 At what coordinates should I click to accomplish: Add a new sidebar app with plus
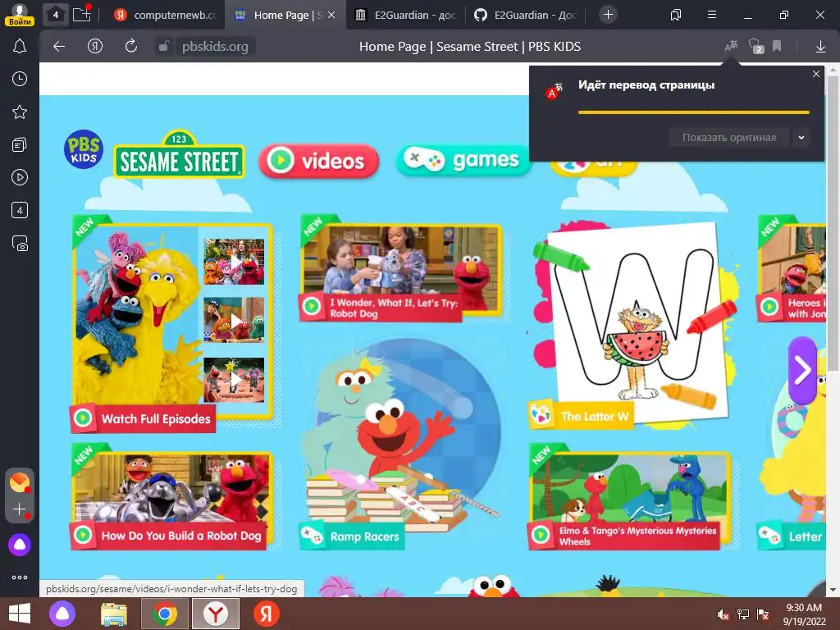click(20, 509)
